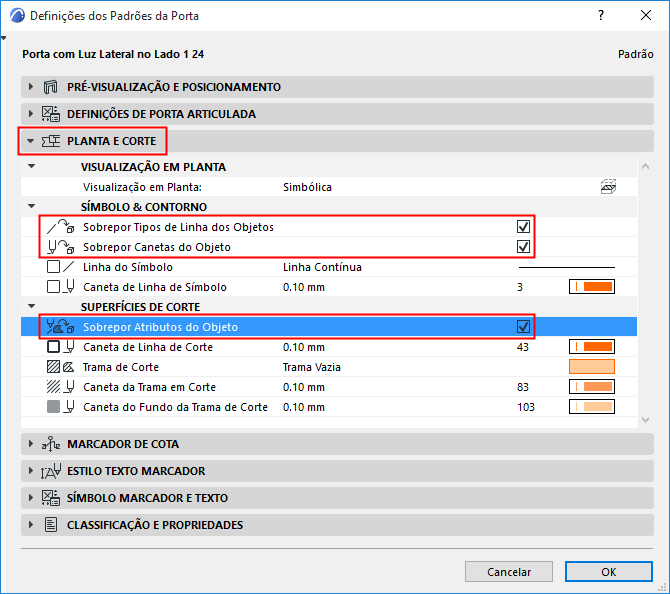
Task: Open pen color swatch for Caneta de Linha de Símbolo
Action: tap(592, 287)
